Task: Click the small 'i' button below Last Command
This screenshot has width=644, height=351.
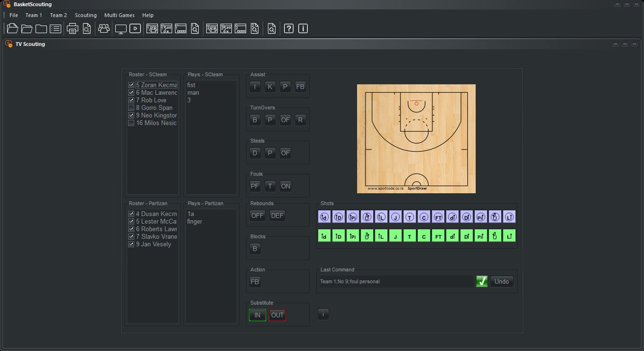Action: pos(323,314)
